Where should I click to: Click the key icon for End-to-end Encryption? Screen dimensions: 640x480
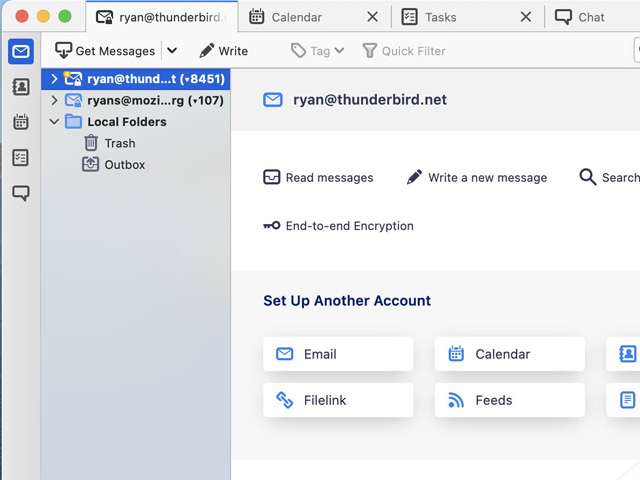(x=271, y=225)
